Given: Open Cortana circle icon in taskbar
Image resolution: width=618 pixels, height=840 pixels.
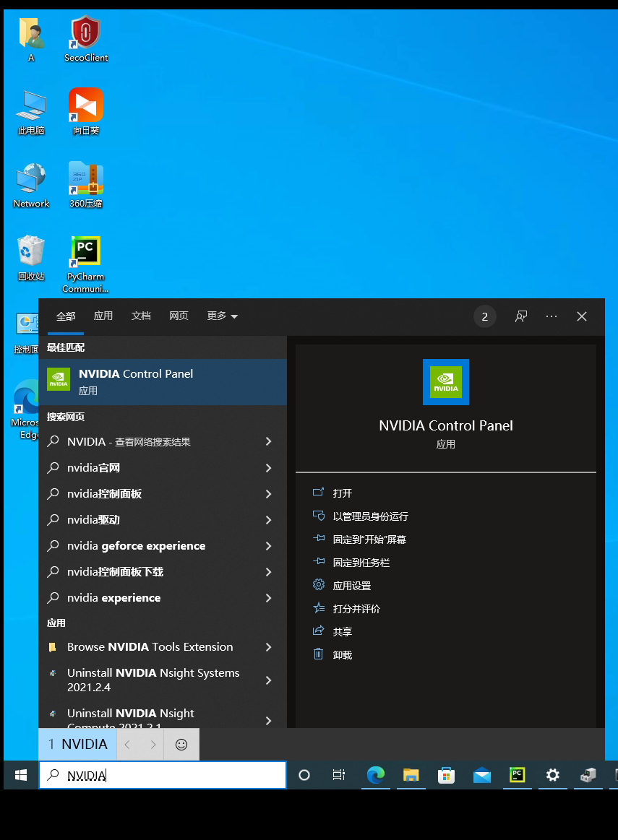Looking at the screenshot, I should tap(304, 775).
